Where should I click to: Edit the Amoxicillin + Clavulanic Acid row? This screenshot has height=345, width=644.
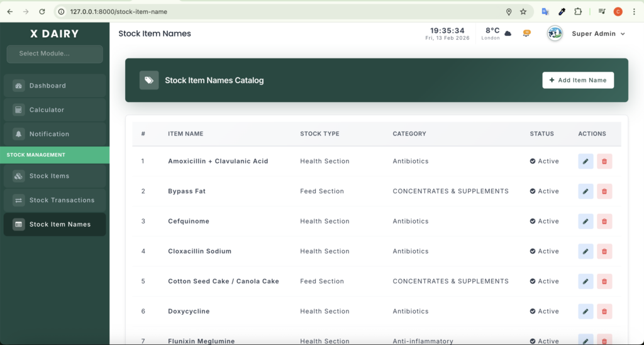coord(586,161)
